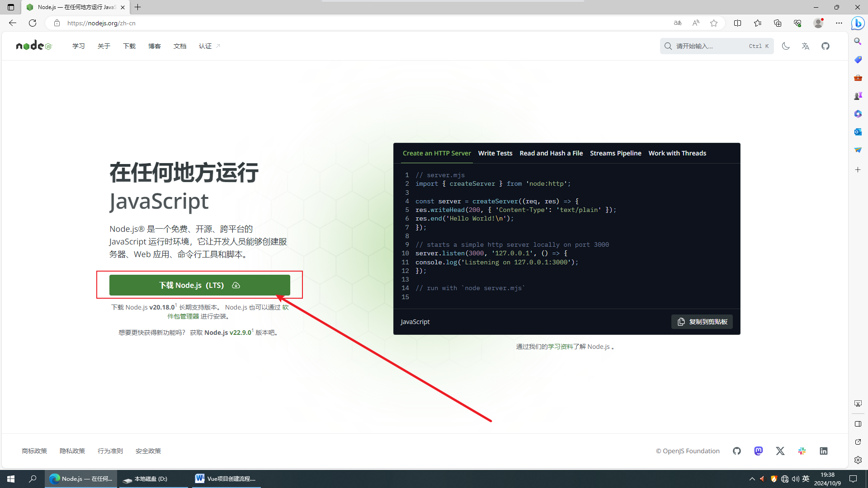Open Outlook from the Edge sidebar
The height and width of the screenshot is (488, 868).
coord(858,131)
